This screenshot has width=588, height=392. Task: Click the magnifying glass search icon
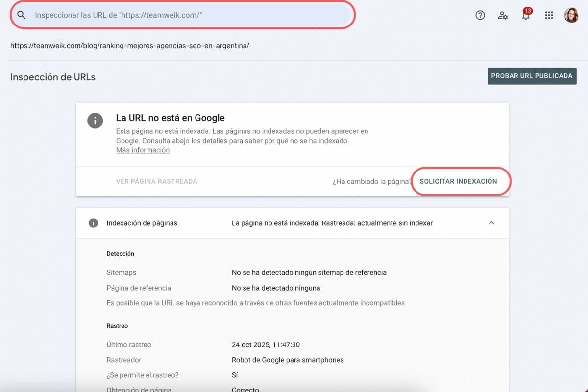click(20, 15)
